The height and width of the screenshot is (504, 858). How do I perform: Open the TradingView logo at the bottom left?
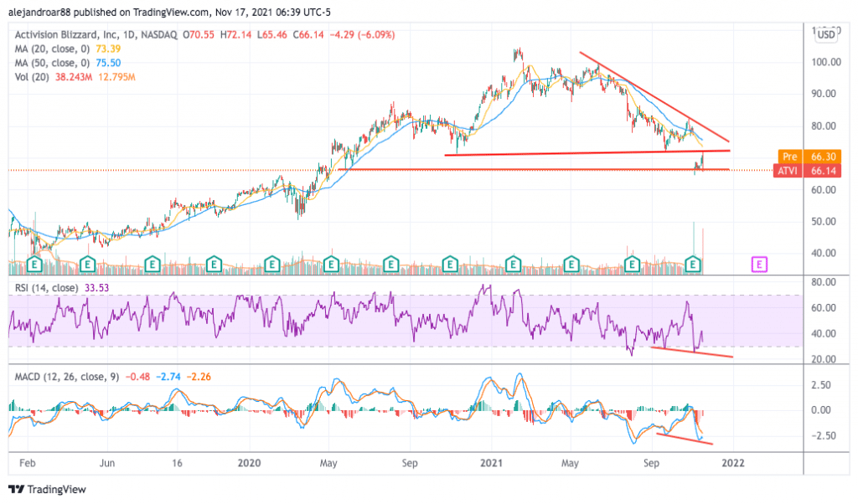(48, 489)
